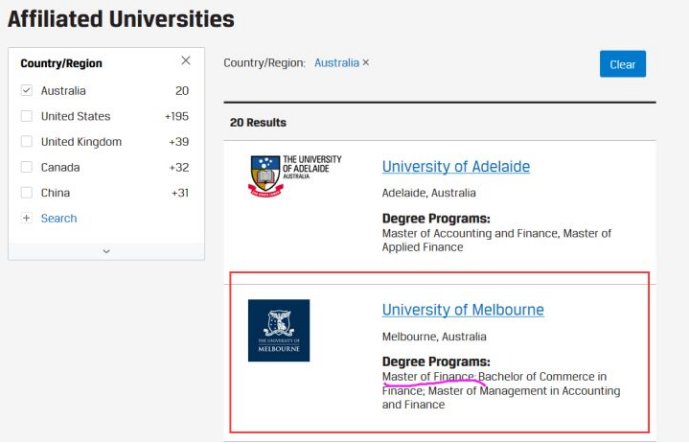Click the United Kingdom filter label
Screen dimensions: 689x444
coord(81,142)
